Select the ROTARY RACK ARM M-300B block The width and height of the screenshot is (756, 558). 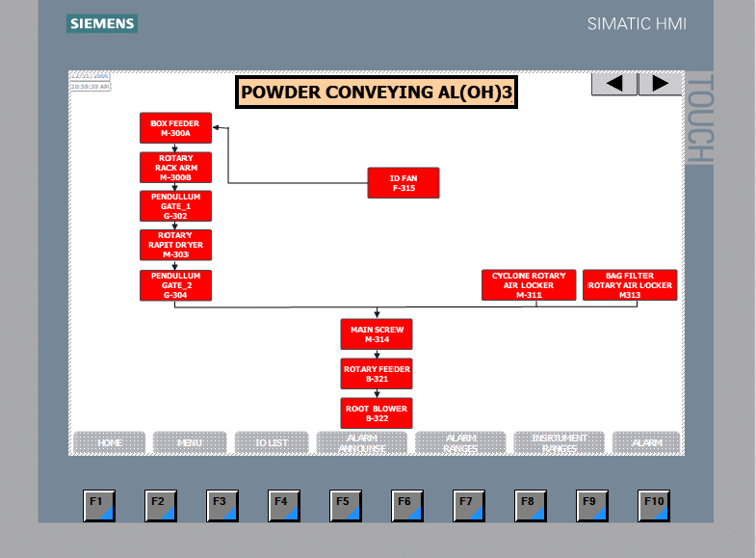[175, 168]
